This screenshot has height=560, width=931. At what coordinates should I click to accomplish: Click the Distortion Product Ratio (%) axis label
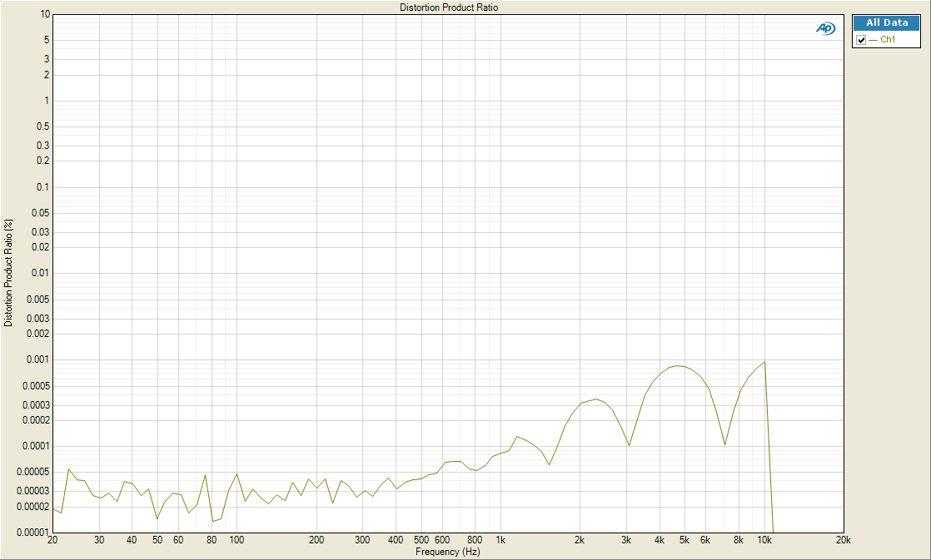(8, 273)
